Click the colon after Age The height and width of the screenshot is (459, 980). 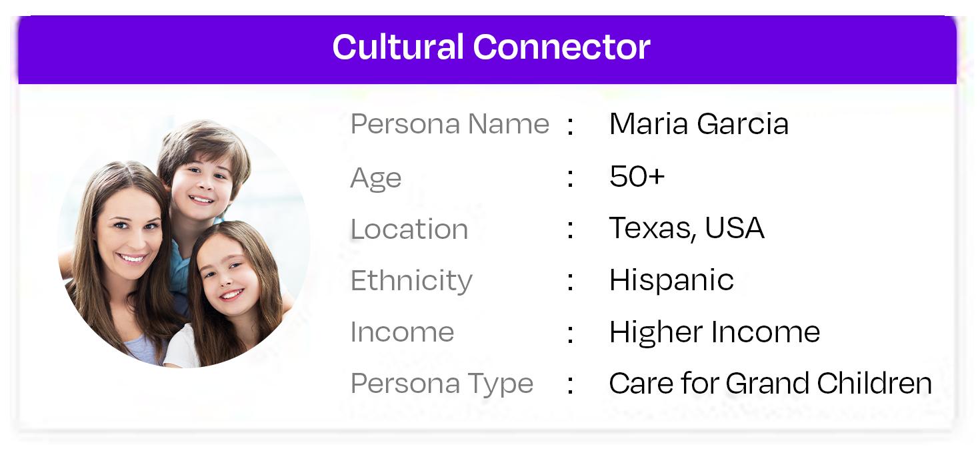click(571, 178)
